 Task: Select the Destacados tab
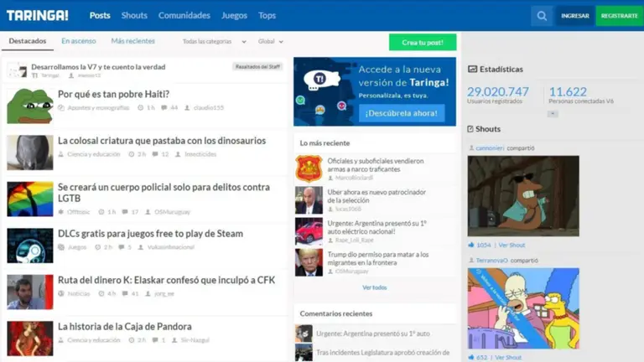point(28,41)
